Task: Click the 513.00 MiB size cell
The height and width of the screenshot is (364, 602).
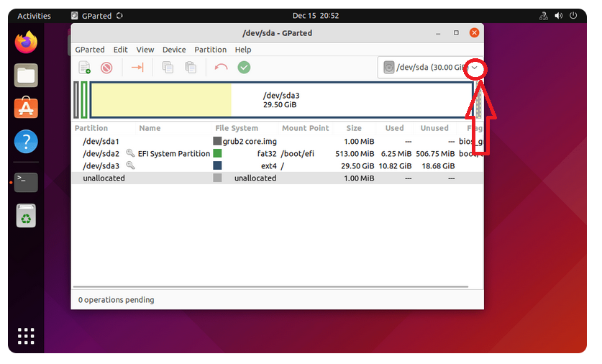Action: tap(355, 154)
